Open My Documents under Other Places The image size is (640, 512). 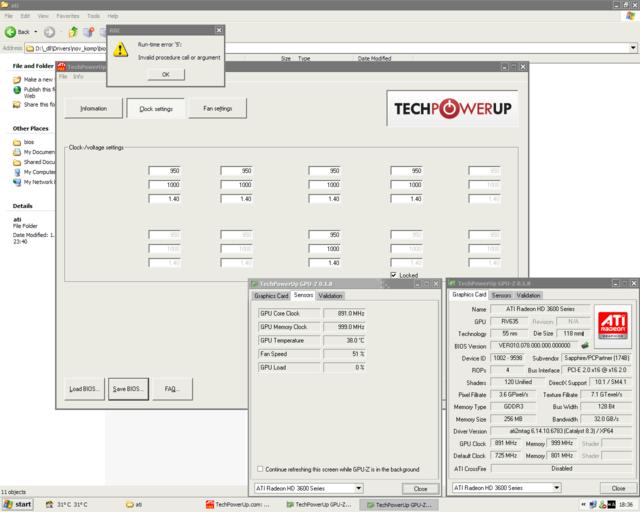tap(33, 152)
